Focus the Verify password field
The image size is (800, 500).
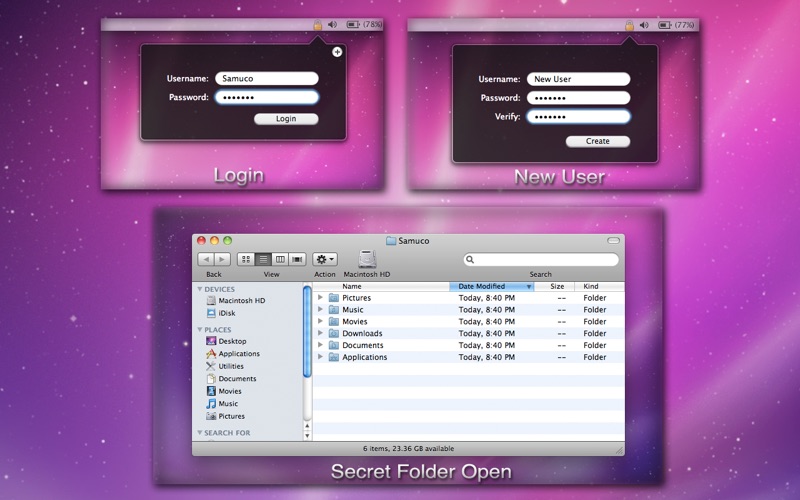pos(579,116)
